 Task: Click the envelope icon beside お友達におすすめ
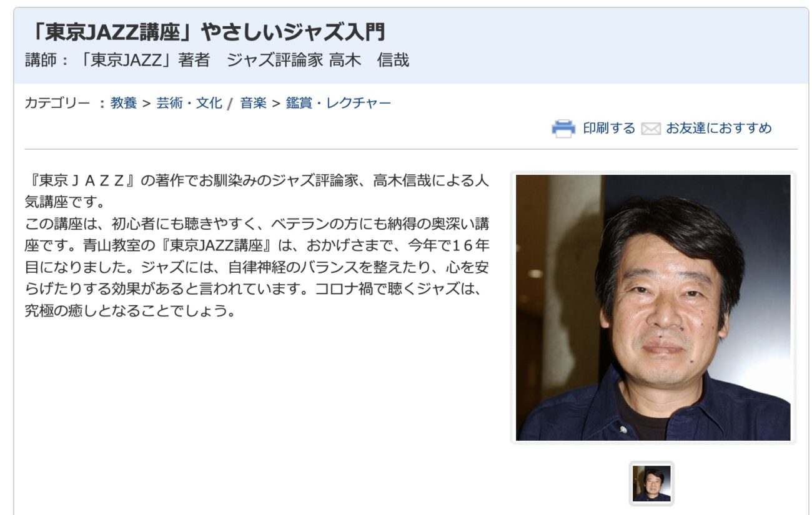650,129
